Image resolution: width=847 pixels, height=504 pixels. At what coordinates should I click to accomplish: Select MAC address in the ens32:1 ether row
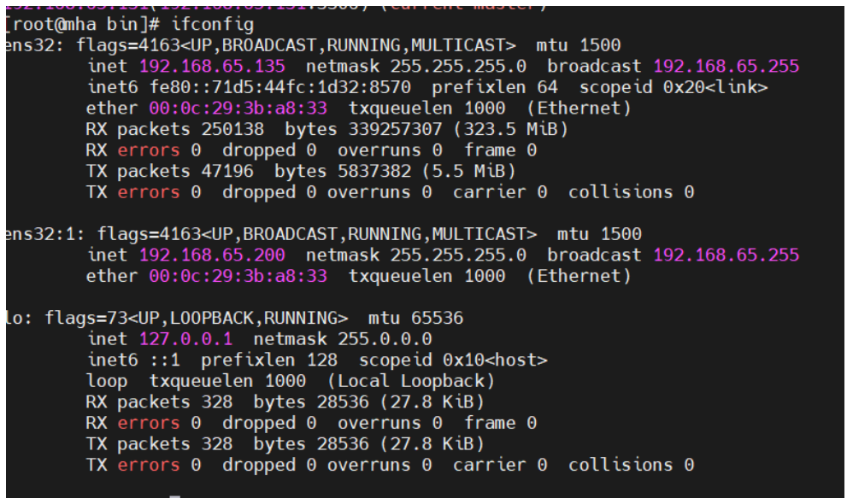[x=238, y=276]
